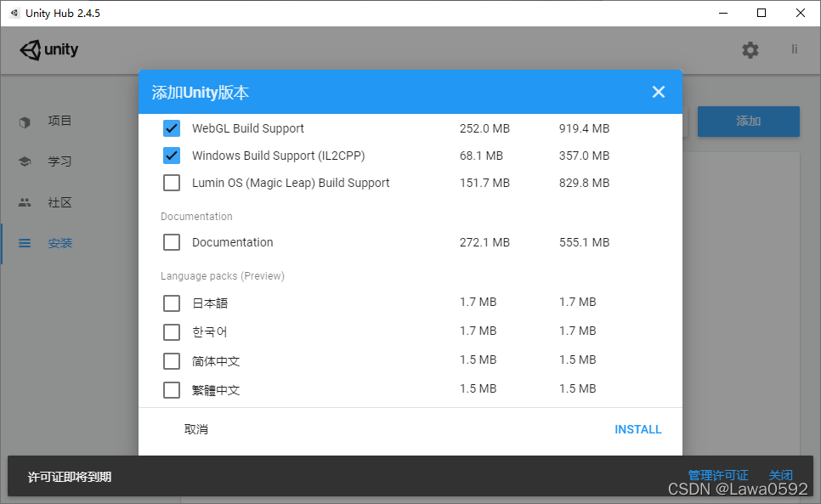Open the 管理许可证 link
Image resolution: width=821 pixels, height=504 pixels.
[x=718, y=475]
